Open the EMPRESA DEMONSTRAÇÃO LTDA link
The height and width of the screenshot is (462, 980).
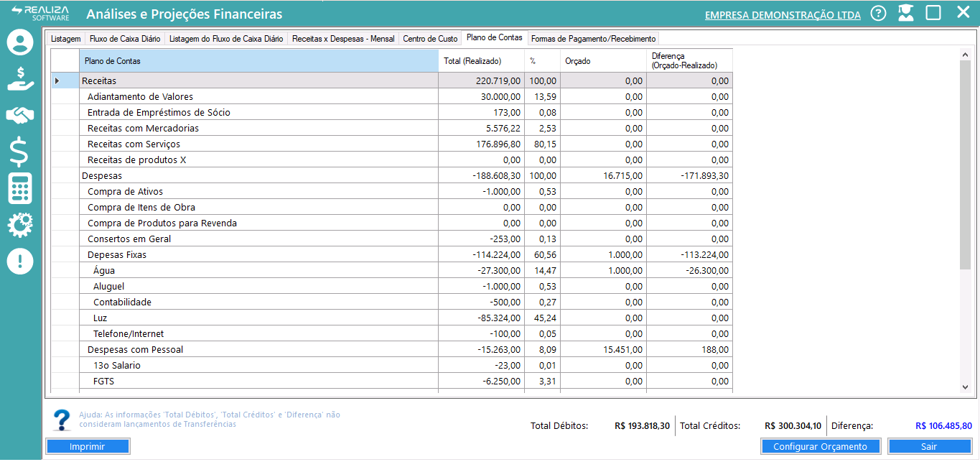(x=783, y=14)
